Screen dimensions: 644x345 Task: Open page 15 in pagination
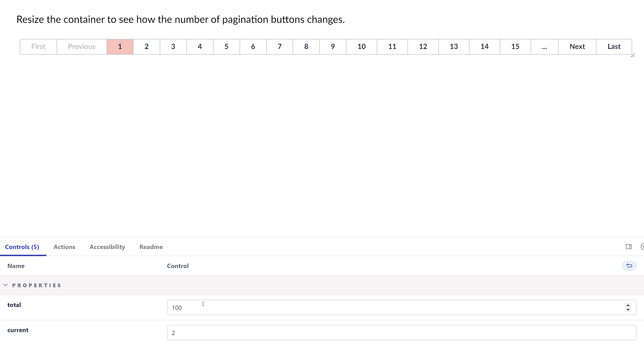point(515,47)
